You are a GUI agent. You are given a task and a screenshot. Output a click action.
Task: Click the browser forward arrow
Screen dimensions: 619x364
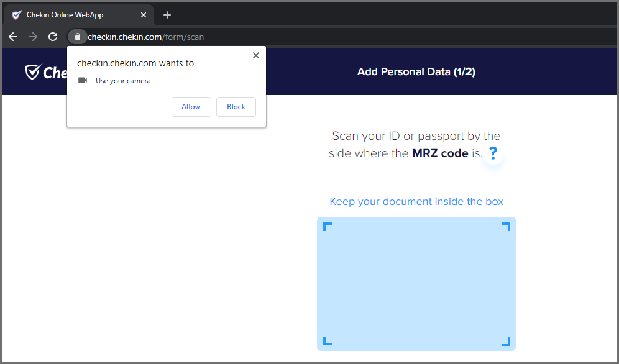click(33, 37)
